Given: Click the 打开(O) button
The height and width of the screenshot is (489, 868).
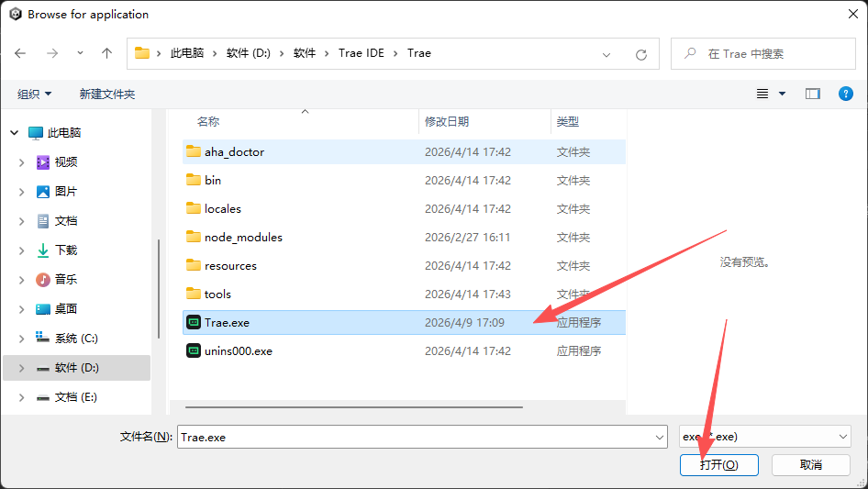Looking at the screenshot, I should click(x=719, y=464).
